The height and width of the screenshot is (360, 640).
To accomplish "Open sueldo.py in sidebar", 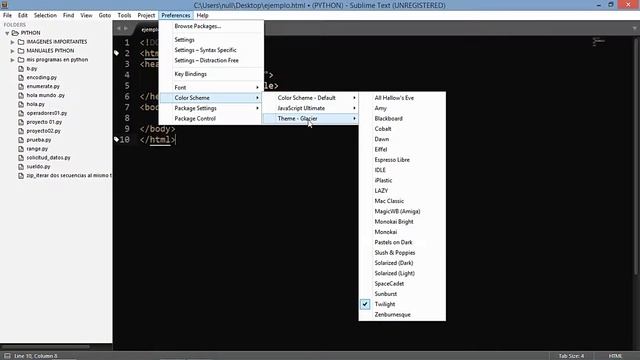I will (38, 167).
